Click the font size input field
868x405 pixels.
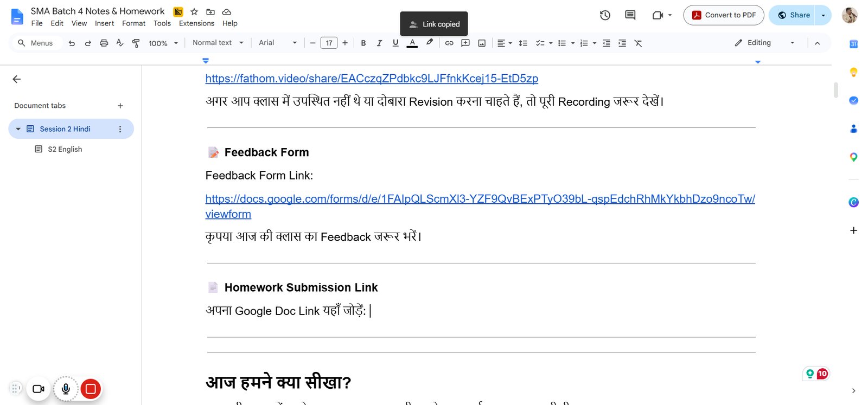[x=329, y=43]
